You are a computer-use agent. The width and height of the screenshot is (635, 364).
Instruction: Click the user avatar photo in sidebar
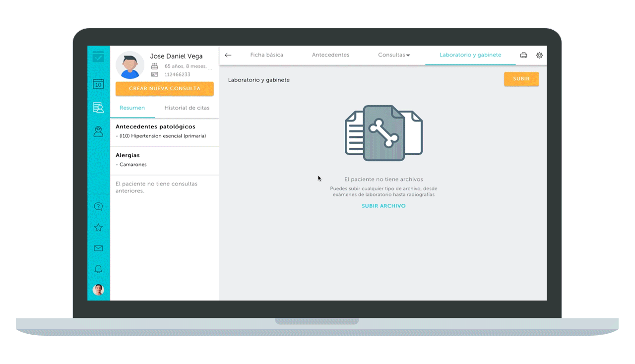[x=98, y=290]
